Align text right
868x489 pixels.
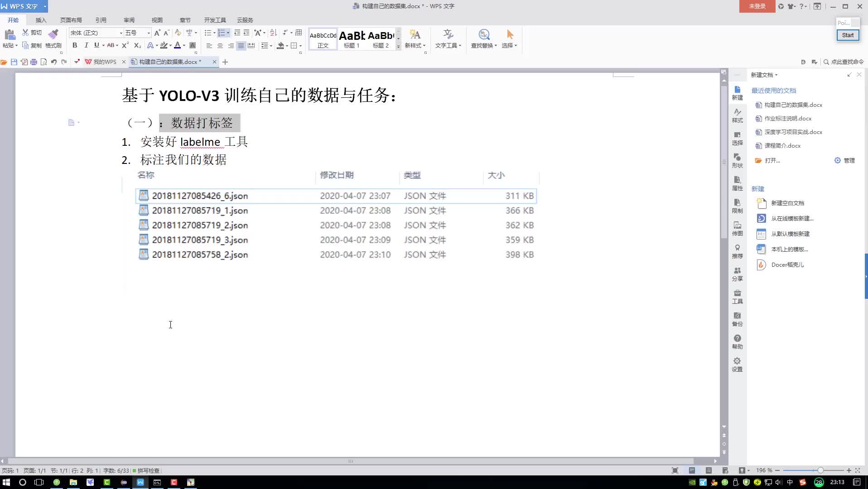pyautogui.click(x=231, y=46)
